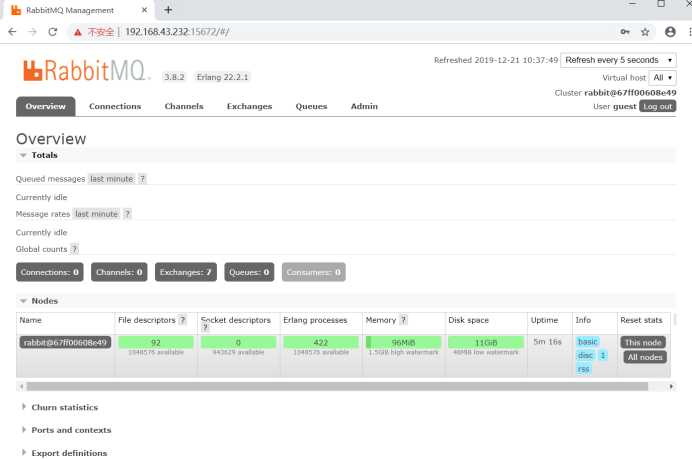Open the Refresh every 5 seconds dropdown

pyautogui.click(x=618, y=60)
